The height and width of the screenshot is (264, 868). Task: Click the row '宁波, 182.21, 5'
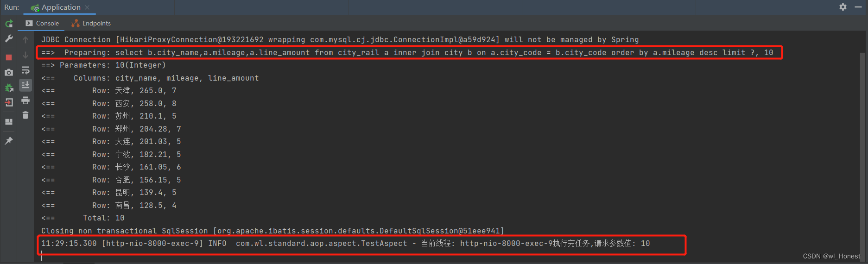pos(111,155)
